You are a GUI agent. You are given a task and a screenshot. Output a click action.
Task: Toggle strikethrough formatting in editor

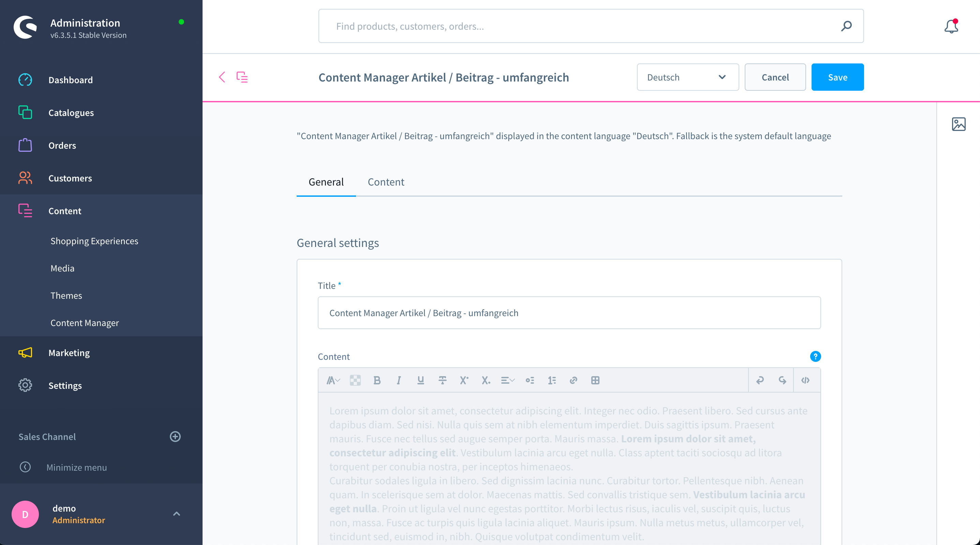[443, 380]
